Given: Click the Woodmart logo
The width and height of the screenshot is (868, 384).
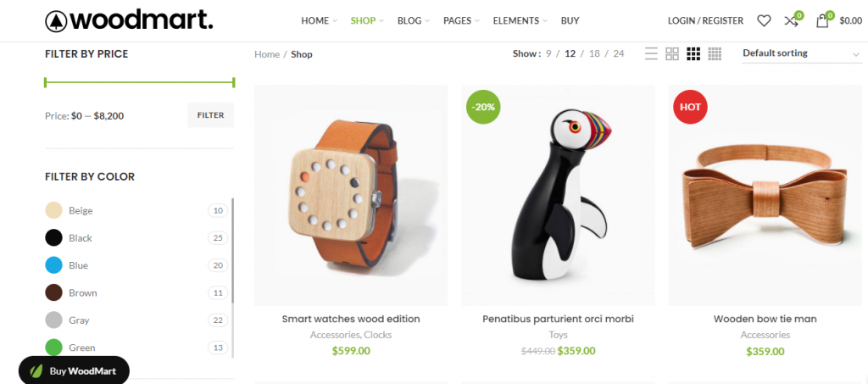Looking at the screenshot, I should [129, 21].
